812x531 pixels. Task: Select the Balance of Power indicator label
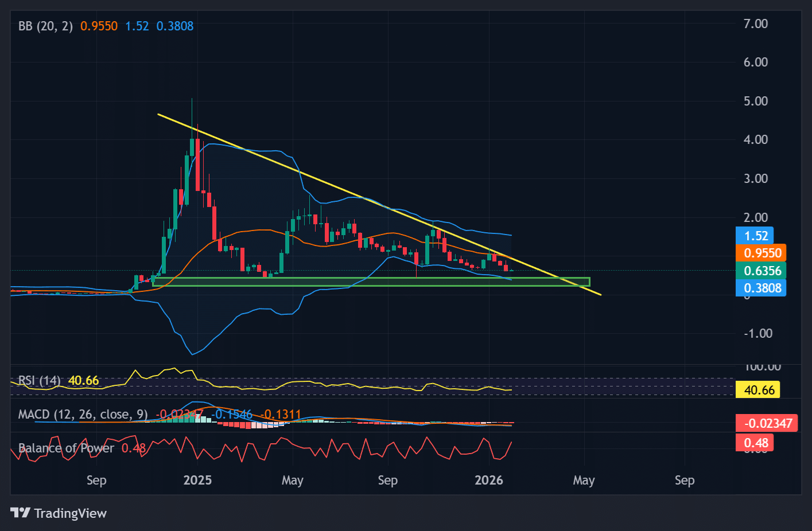66,448
